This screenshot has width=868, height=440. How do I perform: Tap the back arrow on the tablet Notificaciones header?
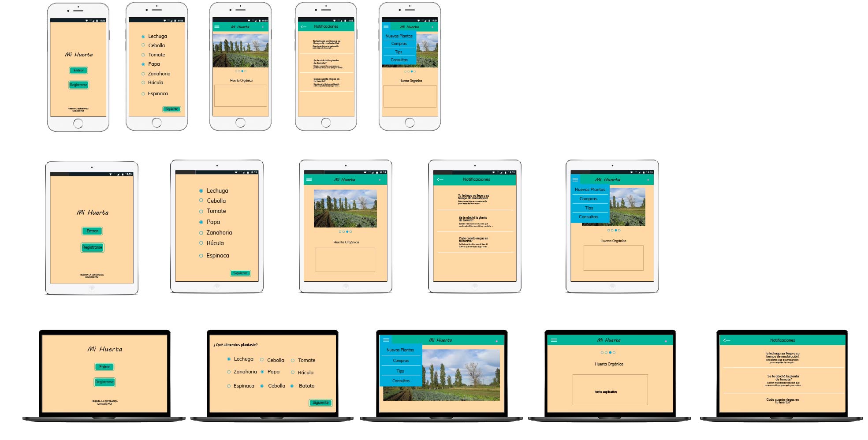(x=440, y=179)
